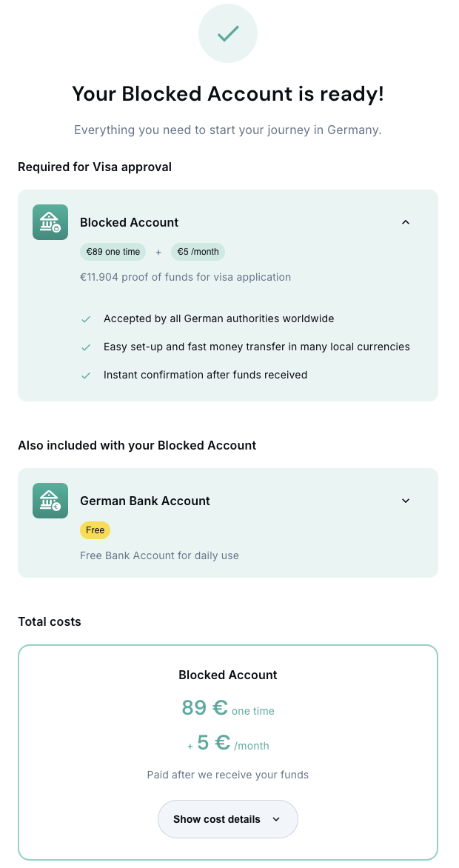Screen dimensions: 459x868
Task: Click the Blocked Account bank lock icon
Action: (50, 222)
